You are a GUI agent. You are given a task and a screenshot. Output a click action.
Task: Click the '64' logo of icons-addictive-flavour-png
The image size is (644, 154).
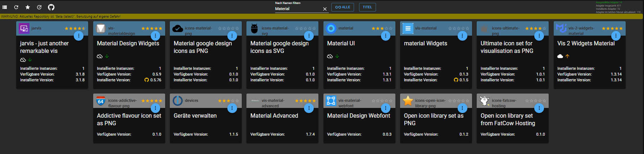point(101,101)
